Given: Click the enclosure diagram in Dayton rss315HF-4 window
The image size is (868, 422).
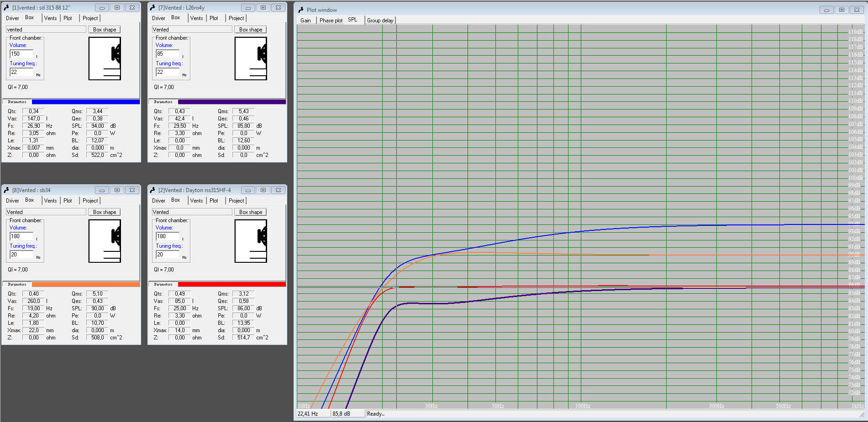Looking at the screenshot, I should click(250, 241).
